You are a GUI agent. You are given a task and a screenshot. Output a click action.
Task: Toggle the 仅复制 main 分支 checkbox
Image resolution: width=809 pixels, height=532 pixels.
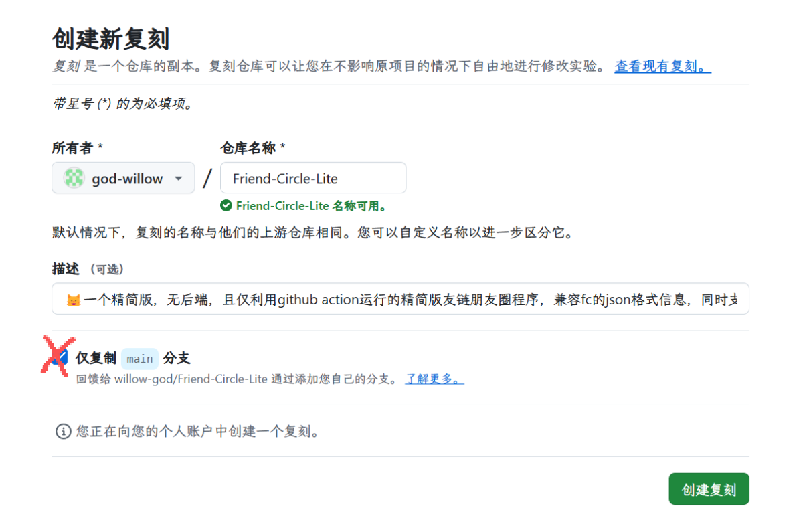pyautogui.click(x=60, y=357)
